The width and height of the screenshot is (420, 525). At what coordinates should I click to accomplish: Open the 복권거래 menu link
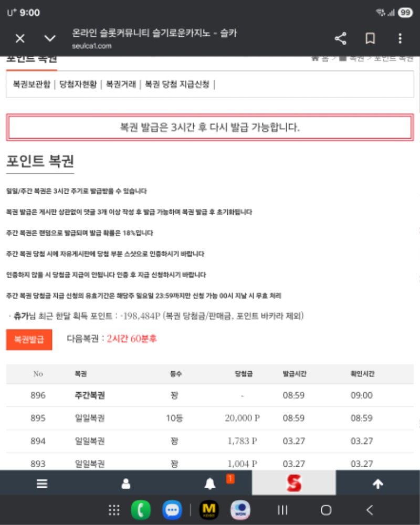[121, 84]
